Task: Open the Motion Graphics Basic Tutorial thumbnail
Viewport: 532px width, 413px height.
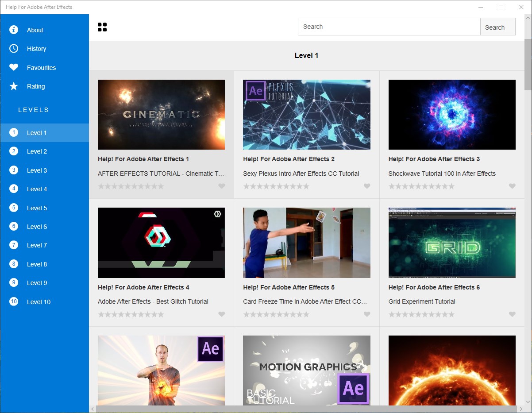Action: pos(307,370)
